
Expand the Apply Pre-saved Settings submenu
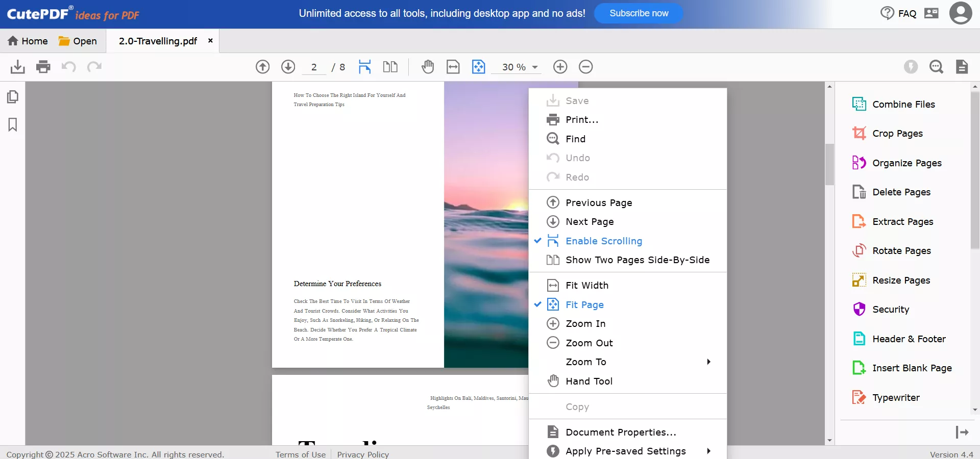tap(626, 451)
